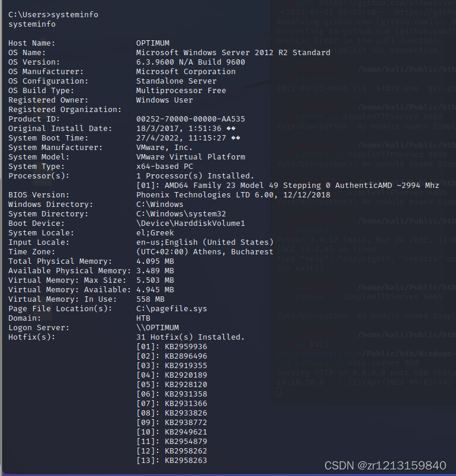Click the System Boot Time value
Screen dimensions: 456x476
[188, 138]
